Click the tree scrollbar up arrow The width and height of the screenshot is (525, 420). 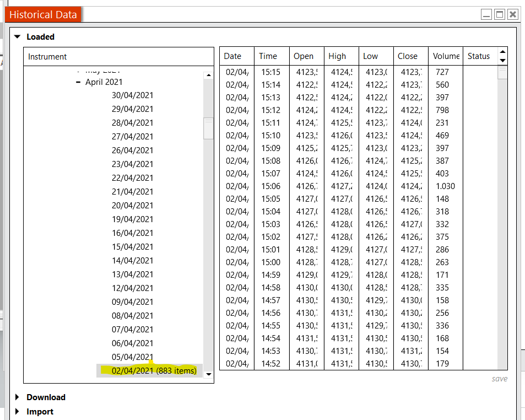(209, 75)
